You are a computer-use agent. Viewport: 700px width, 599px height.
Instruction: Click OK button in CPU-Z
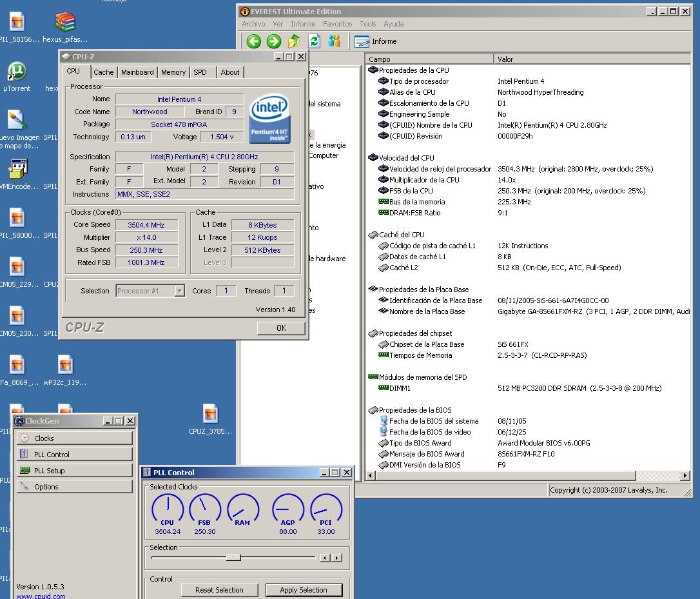point(281,328)
